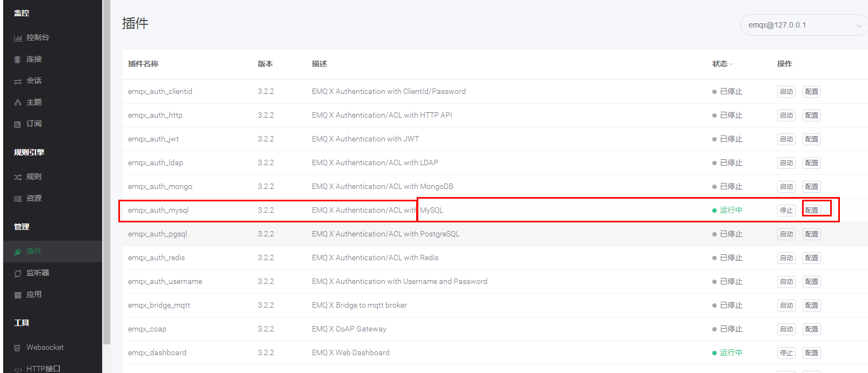The image size is (868, 373).
Task: Configure the emqx_auth_redis plugin
Action: tap(812, 258)
